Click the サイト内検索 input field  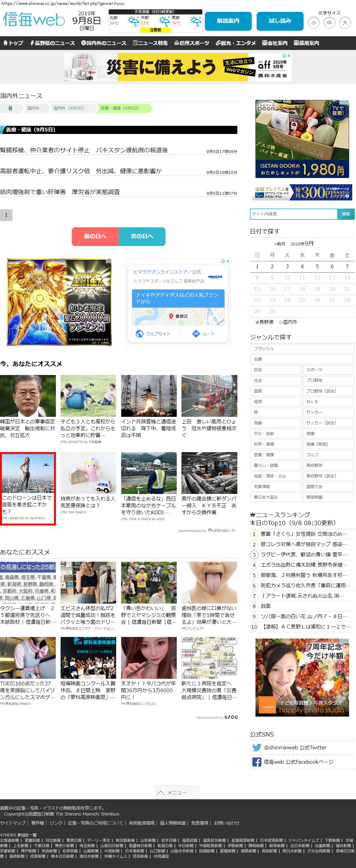pyautogui.click(x=294, y=214)
